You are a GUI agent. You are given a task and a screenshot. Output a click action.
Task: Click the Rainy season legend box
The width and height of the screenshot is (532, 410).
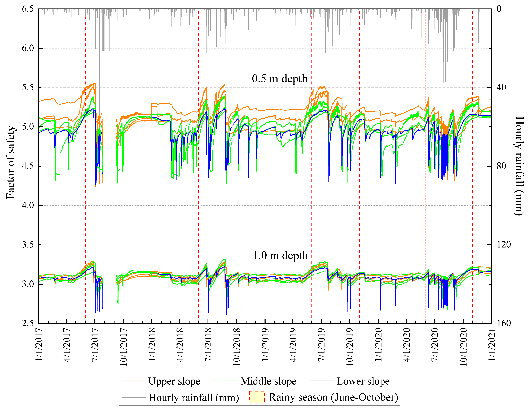257,397
